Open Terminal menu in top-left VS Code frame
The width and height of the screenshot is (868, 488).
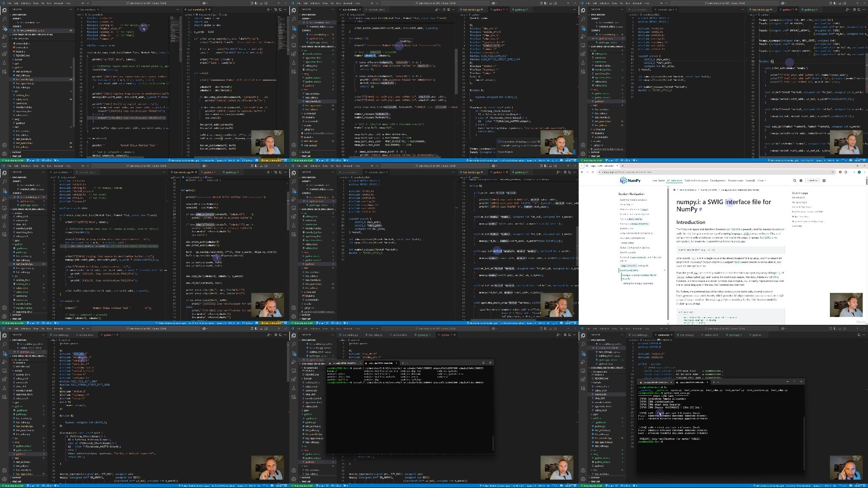(x=59, y=3)
